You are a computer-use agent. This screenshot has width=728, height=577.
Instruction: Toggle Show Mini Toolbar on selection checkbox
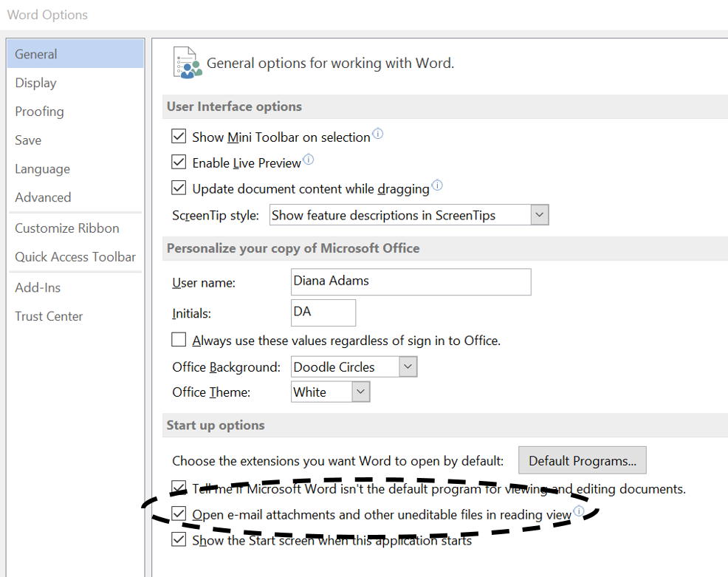coord(179,136)
